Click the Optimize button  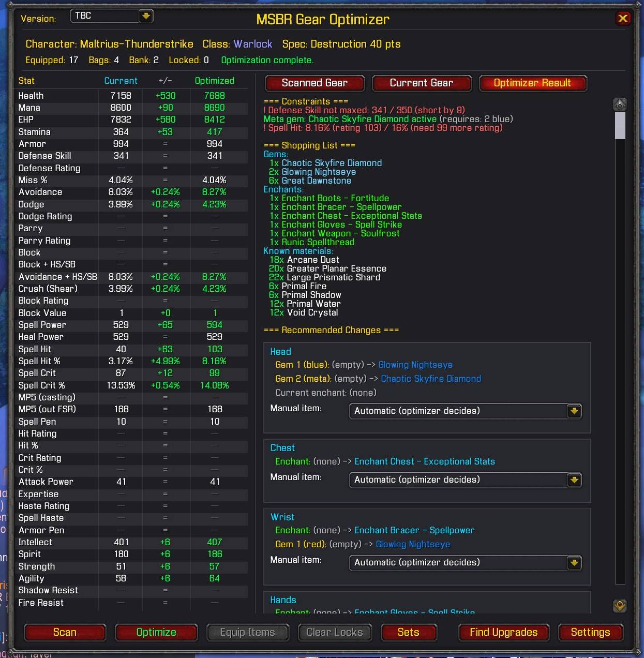pos(156,632)
